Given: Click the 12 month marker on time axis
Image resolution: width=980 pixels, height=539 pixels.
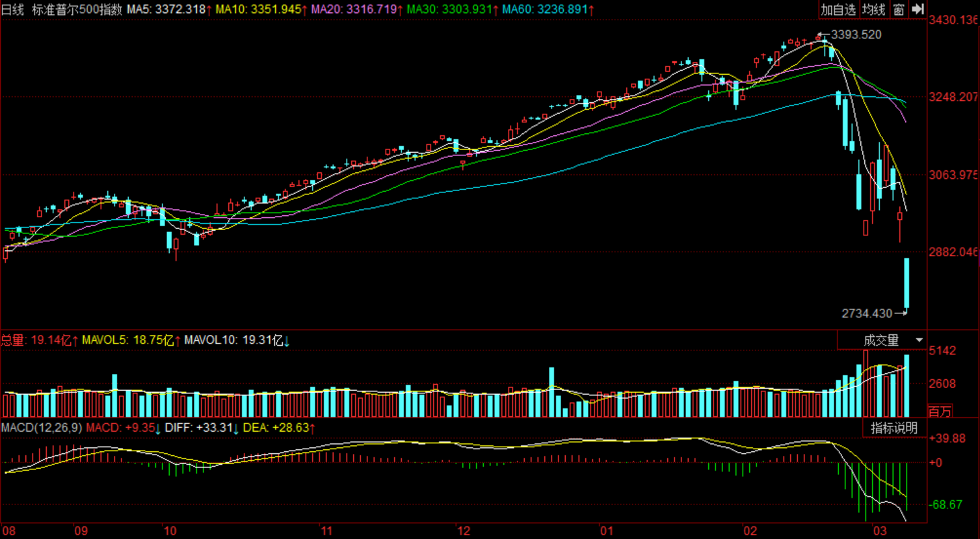Looking at the screenshot, I should [x=464, y=531].
